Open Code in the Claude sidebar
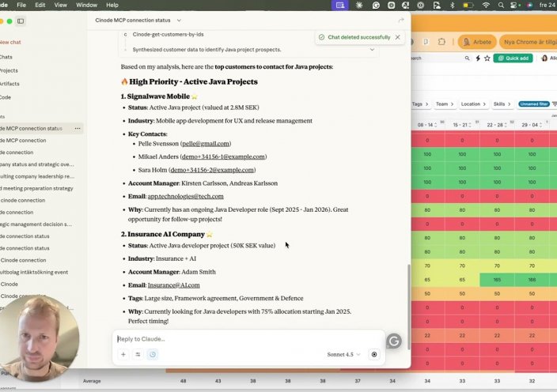 click(x=6, y=97)
